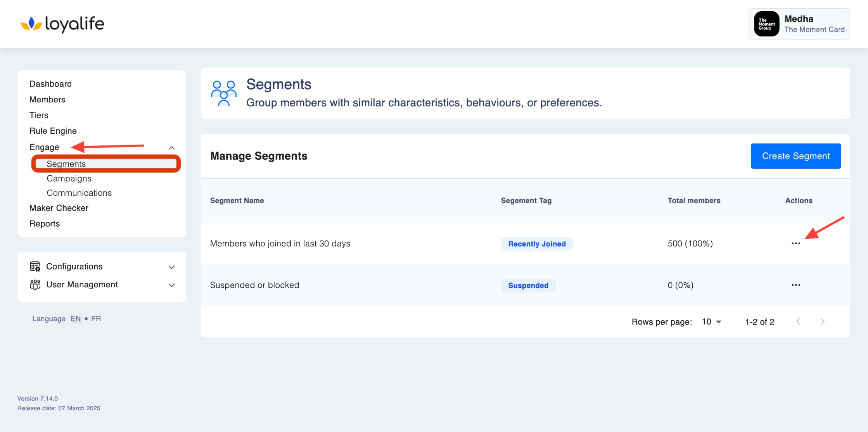The image size is (868, 432).
Task: Open actions menu for Suspended or blocked segment
Action: point(795,285)
